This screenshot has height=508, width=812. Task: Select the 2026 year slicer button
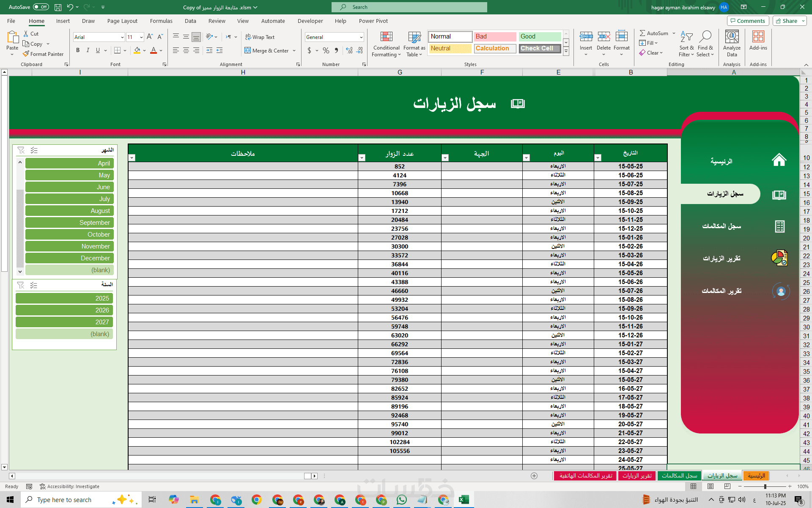(x=64, y=310)
